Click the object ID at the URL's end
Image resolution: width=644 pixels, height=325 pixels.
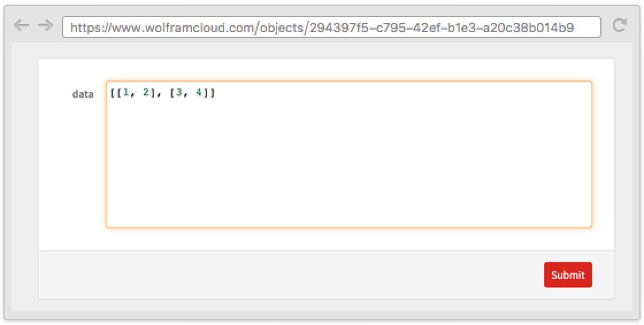pos(442,28)
